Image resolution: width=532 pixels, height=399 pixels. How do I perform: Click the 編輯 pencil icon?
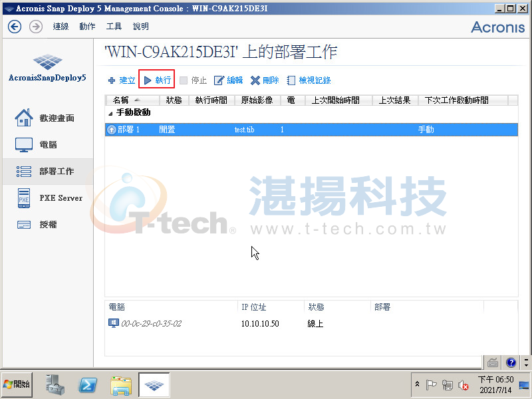tap(219, 80)
